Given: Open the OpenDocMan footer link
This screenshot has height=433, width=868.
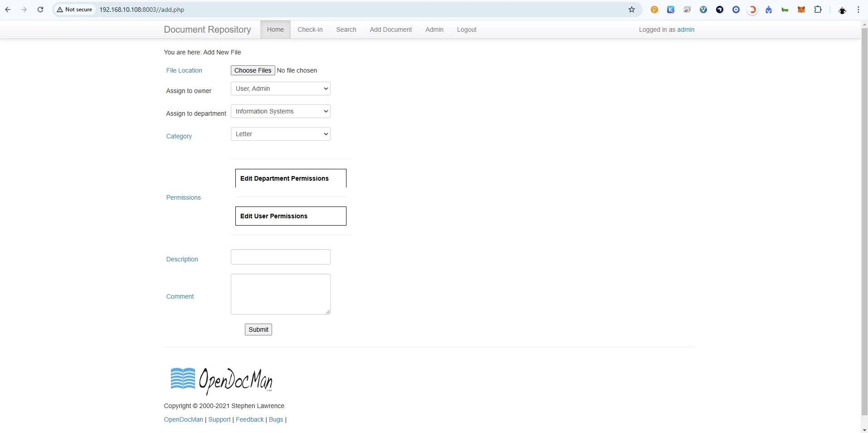Looking at the screenshot, I should (x=184, y=419).
